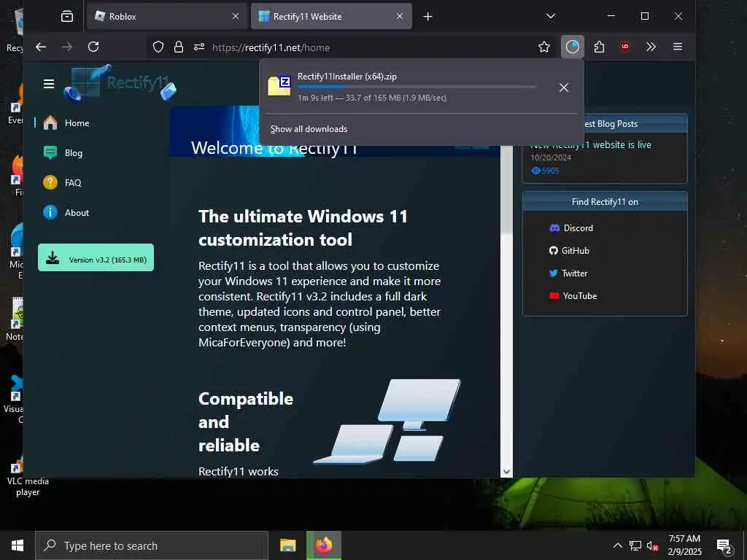Click the Rectify11 site logo
Viewport: 747px width, 560px height.
(x=121, y=85)
